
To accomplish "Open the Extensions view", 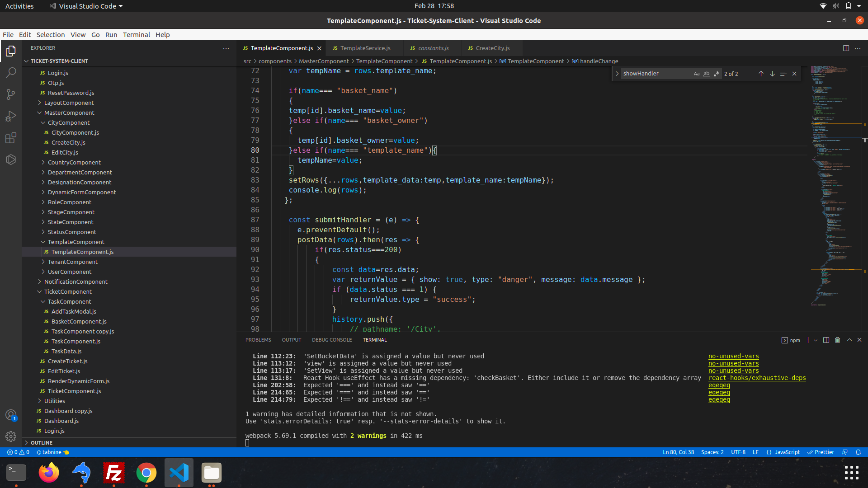I will 11,138.
